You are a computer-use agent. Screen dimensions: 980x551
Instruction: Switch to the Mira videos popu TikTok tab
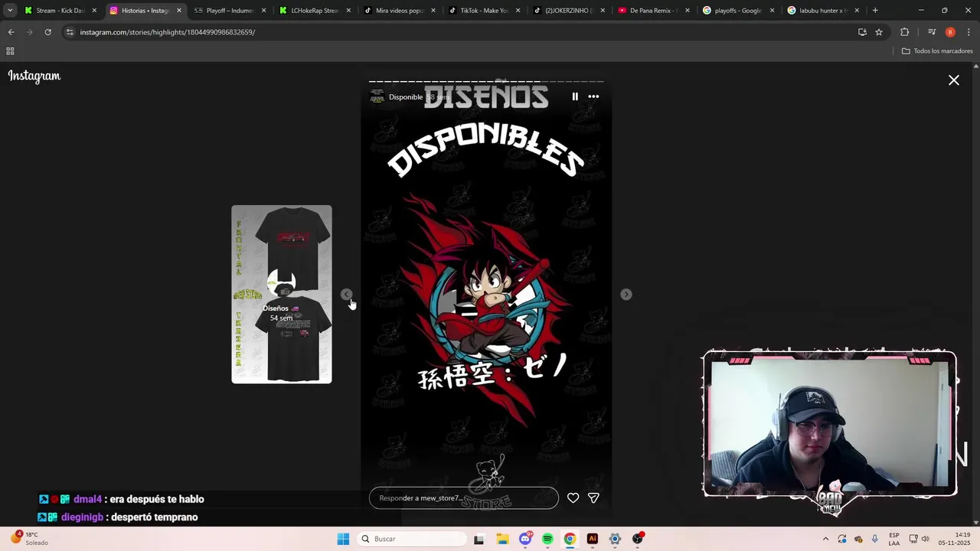click(x=400, y=11)
